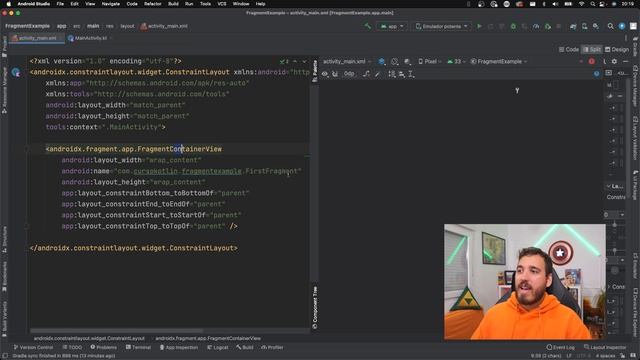The height and width of the screenshot is (360, 640).
Task: Switch editor to Design view
Action: point(617,49)
